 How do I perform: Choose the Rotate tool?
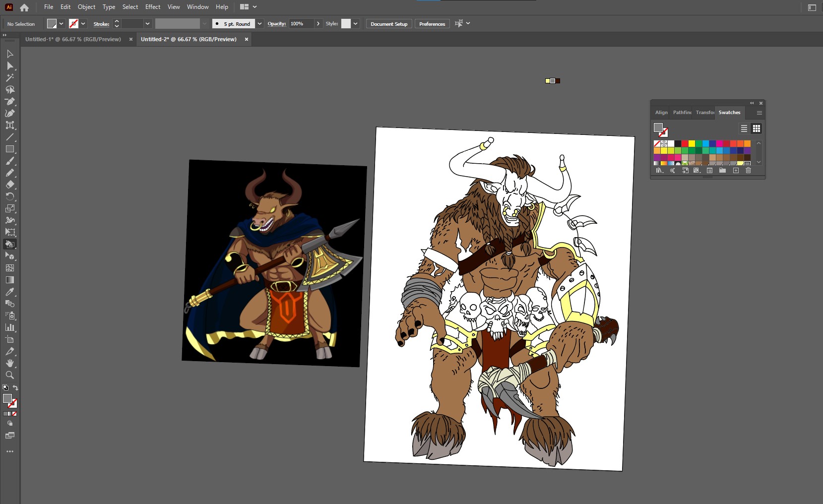coord(10,196)
